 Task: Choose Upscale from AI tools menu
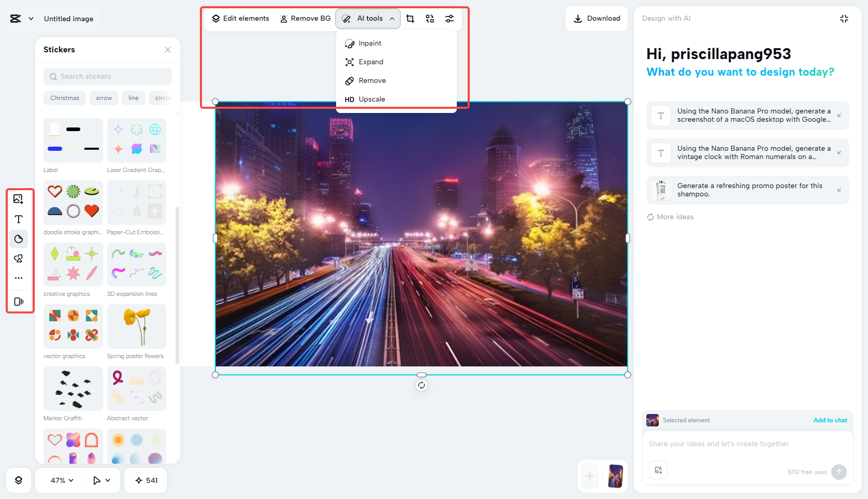click(x=396, y=99)
